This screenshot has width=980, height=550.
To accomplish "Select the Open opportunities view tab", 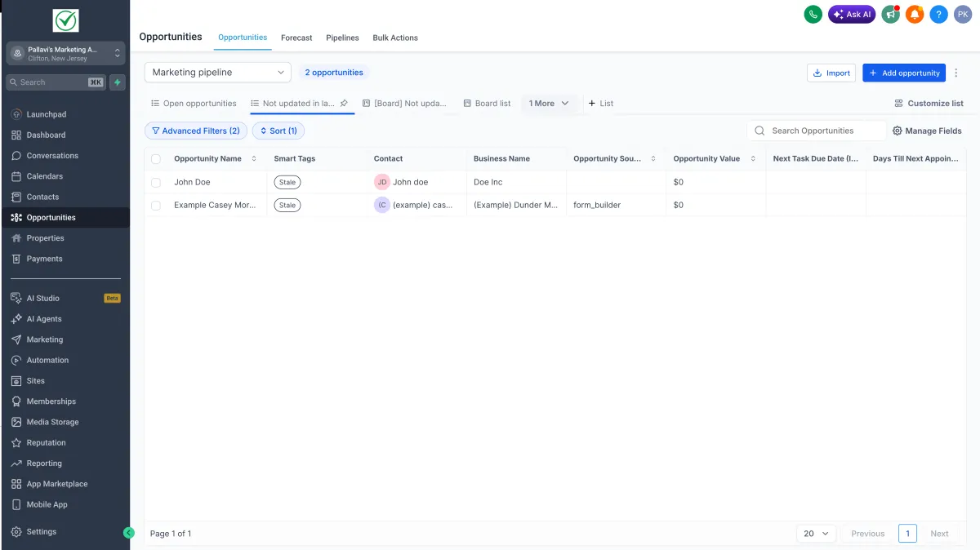I will [x=194, y=104].
